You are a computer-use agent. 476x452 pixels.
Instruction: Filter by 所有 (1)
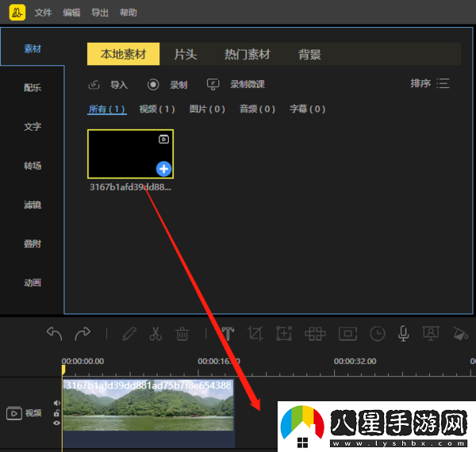click(107, 109)
